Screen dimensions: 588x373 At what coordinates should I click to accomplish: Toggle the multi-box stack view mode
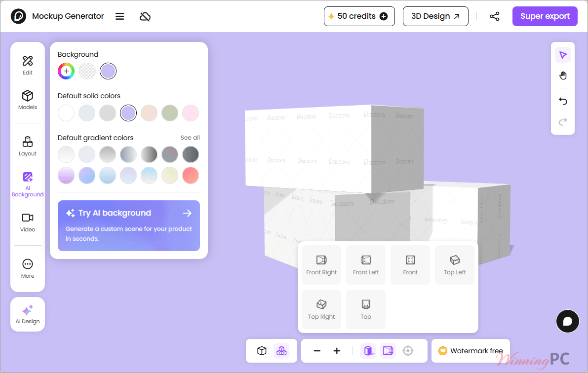coord(281,351)
